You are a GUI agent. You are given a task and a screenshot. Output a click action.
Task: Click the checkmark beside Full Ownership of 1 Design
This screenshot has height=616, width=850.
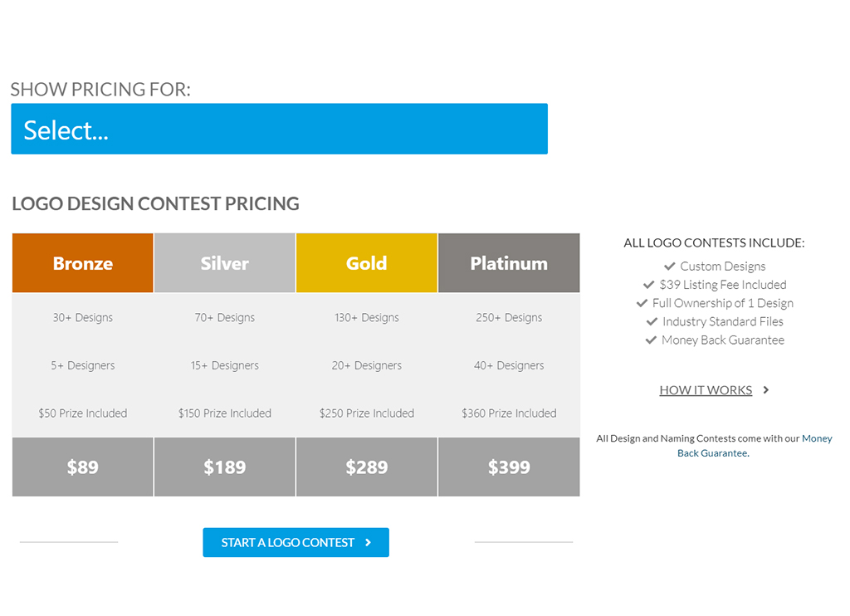(642, 303)
